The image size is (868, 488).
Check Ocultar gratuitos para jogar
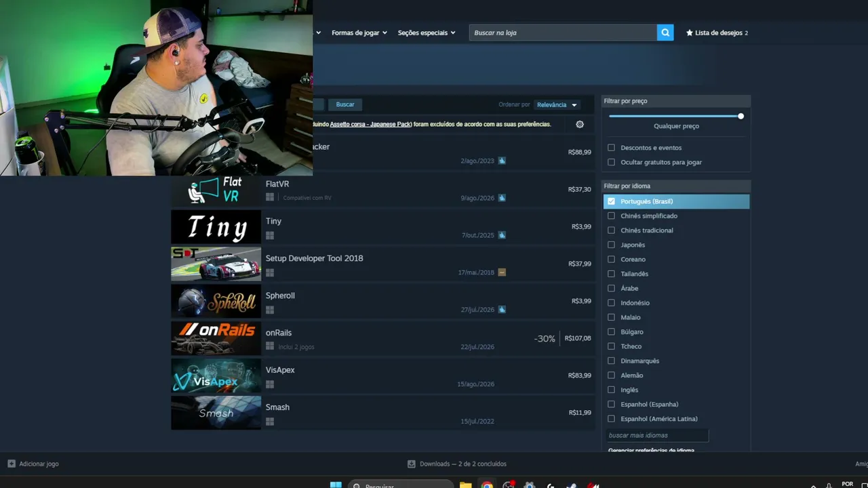click(x=612, y=162)
